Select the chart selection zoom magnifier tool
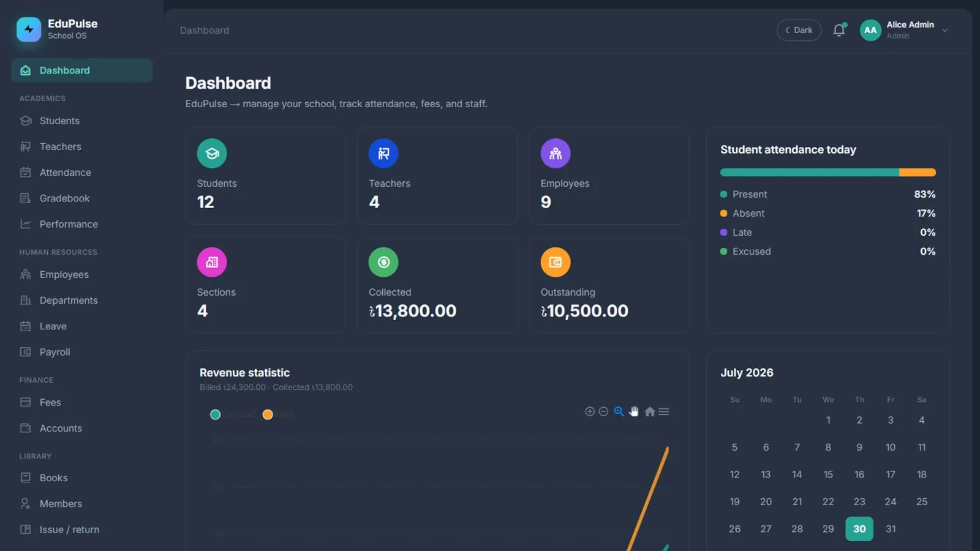The width and height of the screenshot is (980, 551). tap(619, 411)
